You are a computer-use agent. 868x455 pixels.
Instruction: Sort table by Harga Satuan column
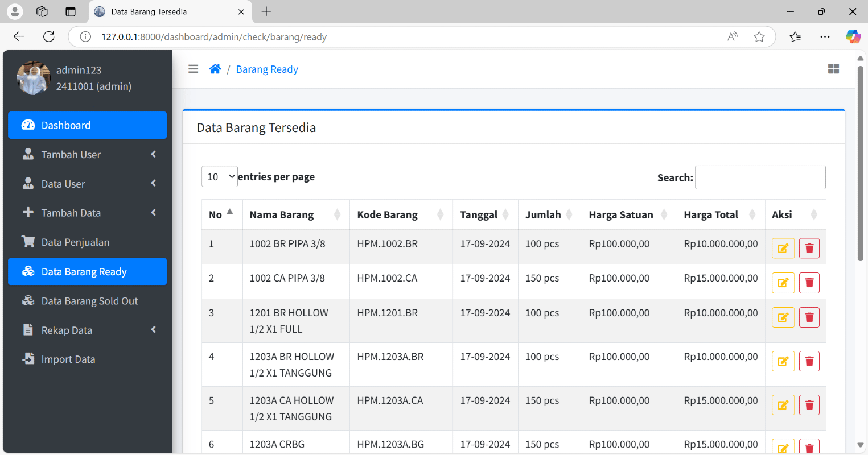click(629, 214)
